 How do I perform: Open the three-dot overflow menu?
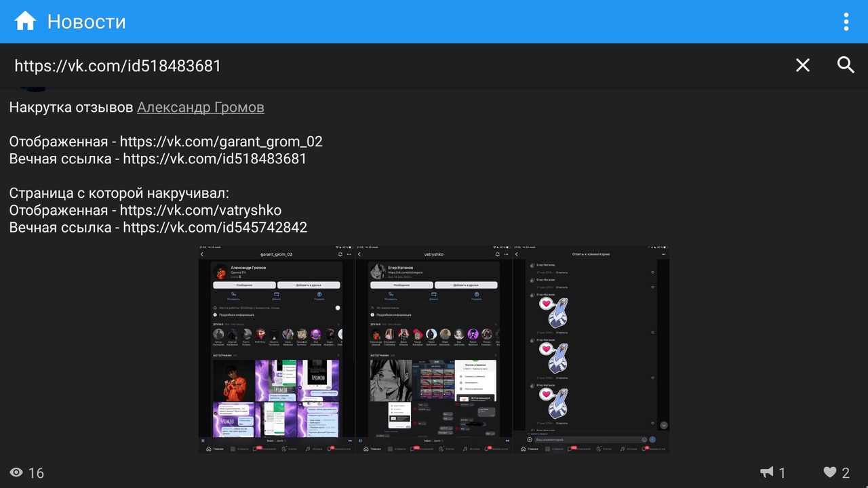pyautogui.click(x=846, y=22)
